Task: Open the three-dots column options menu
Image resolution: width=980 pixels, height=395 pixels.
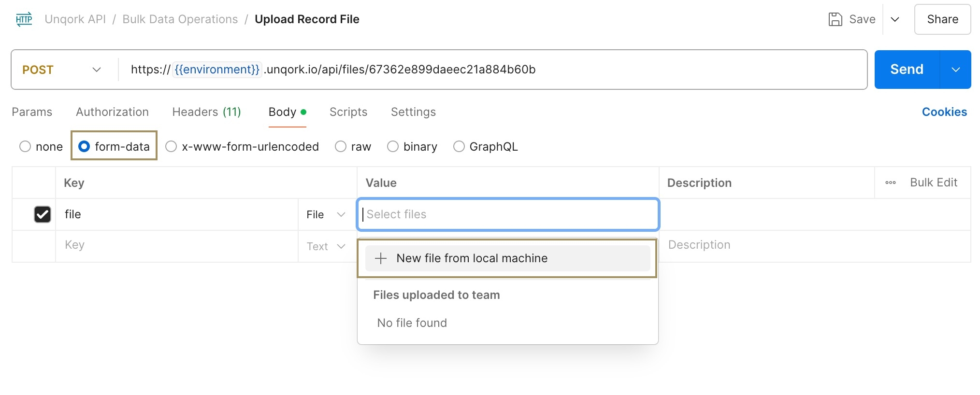Action: 891,183
